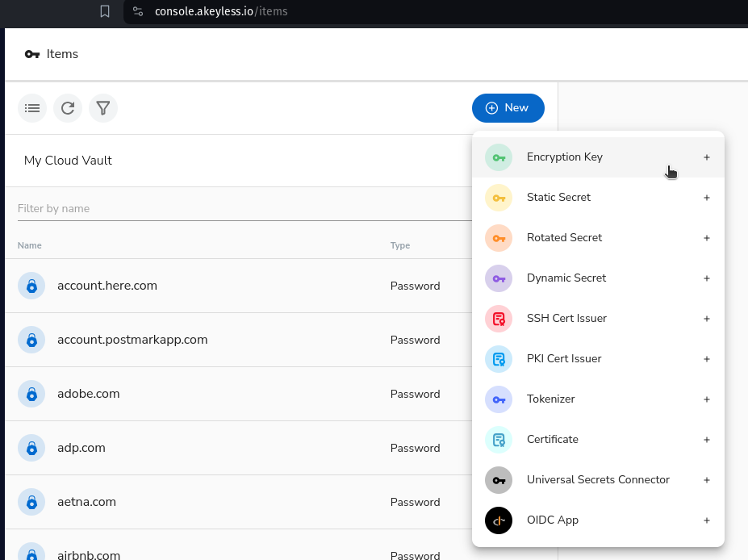Click the blue New button

click(508, 108)
